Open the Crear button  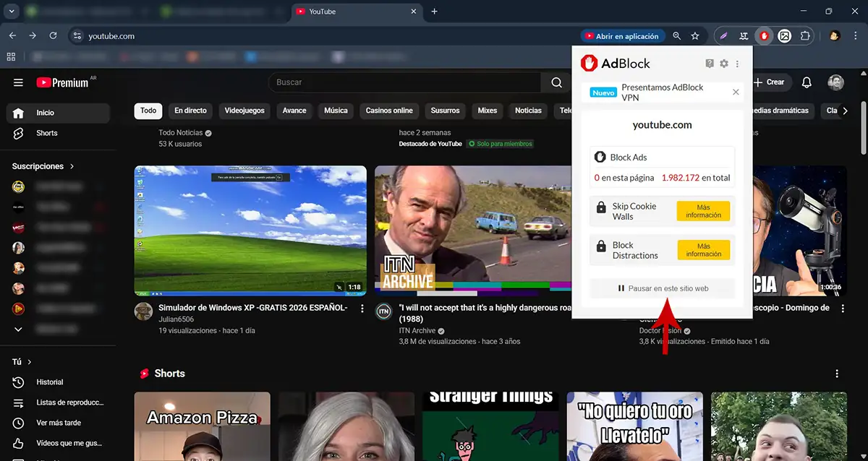click(770, 82)
